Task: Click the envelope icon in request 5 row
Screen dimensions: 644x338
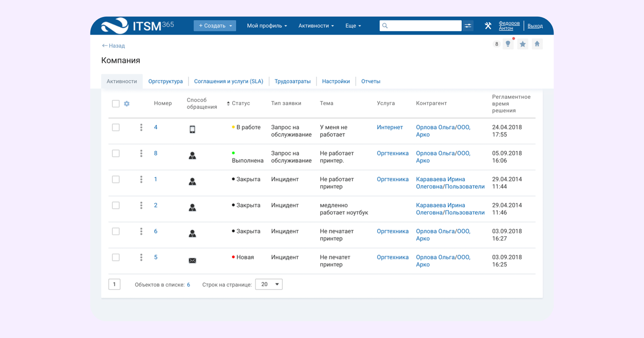Action: pyautogui.click(x=192, y=260)
